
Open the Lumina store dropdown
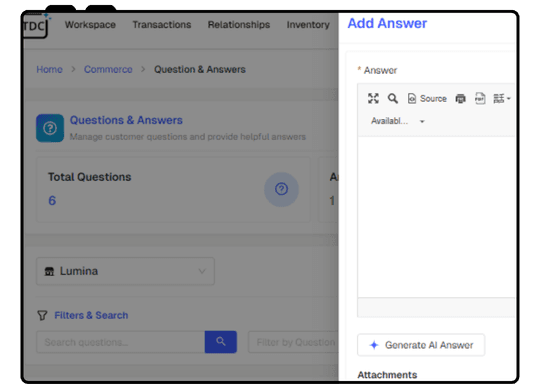(125, 271)
